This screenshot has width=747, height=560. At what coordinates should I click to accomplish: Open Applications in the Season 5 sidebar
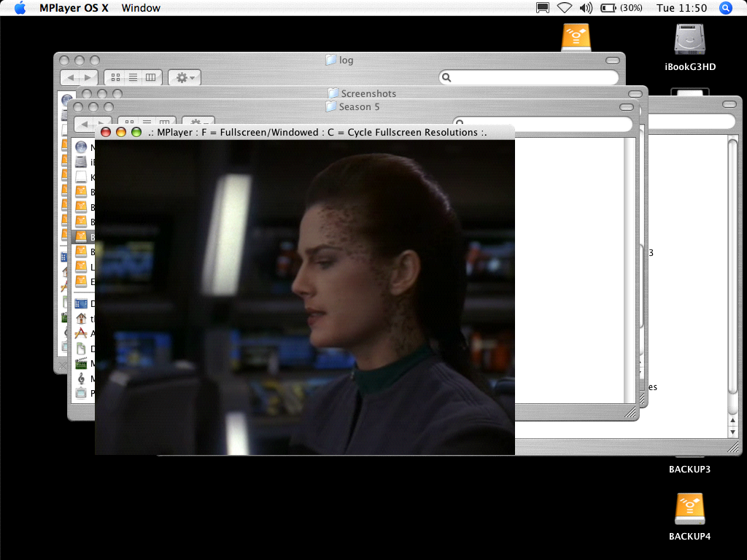(82, 332)
